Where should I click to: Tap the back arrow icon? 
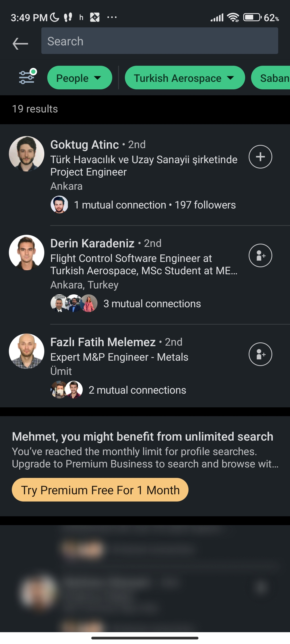click(20, 43)
